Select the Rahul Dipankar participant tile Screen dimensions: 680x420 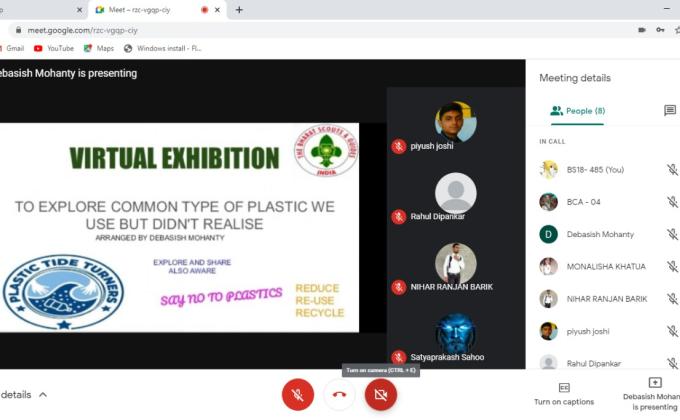click(455, 198)
